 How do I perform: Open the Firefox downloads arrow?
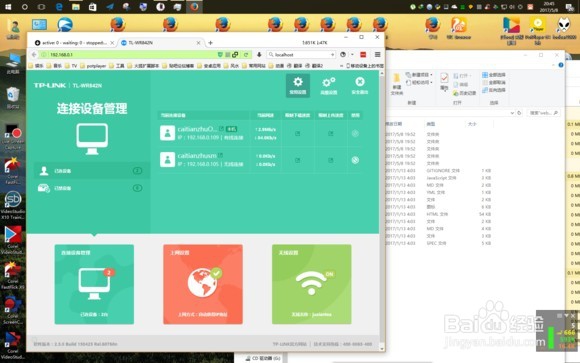(x=259, y=54)
